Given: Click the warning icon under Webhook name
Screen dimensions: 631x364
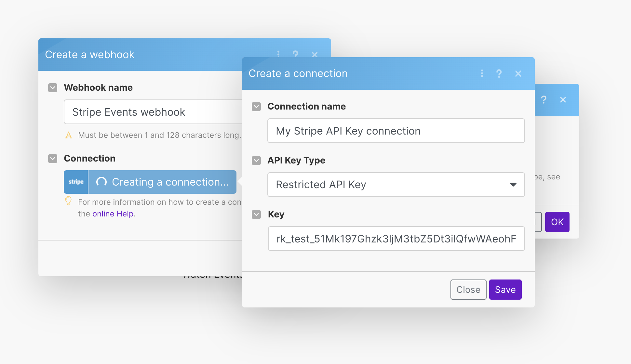Looking at the screenshot, I should (x=68, y=135).
